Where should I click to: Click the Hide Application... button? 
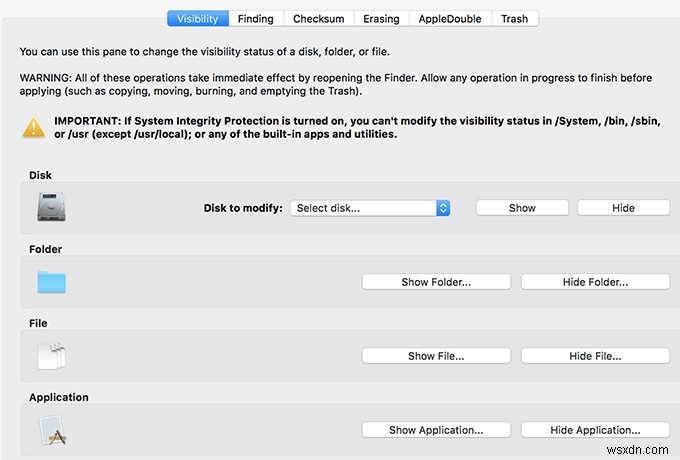pos(595,430)
